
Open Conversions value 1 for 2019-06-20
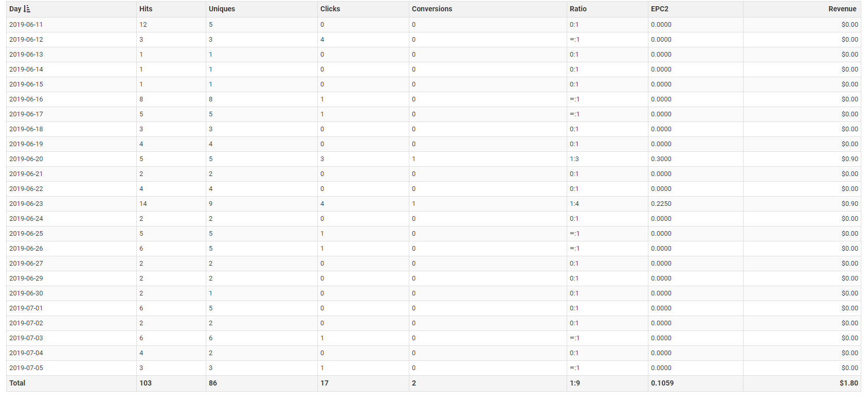pos(413,159)
